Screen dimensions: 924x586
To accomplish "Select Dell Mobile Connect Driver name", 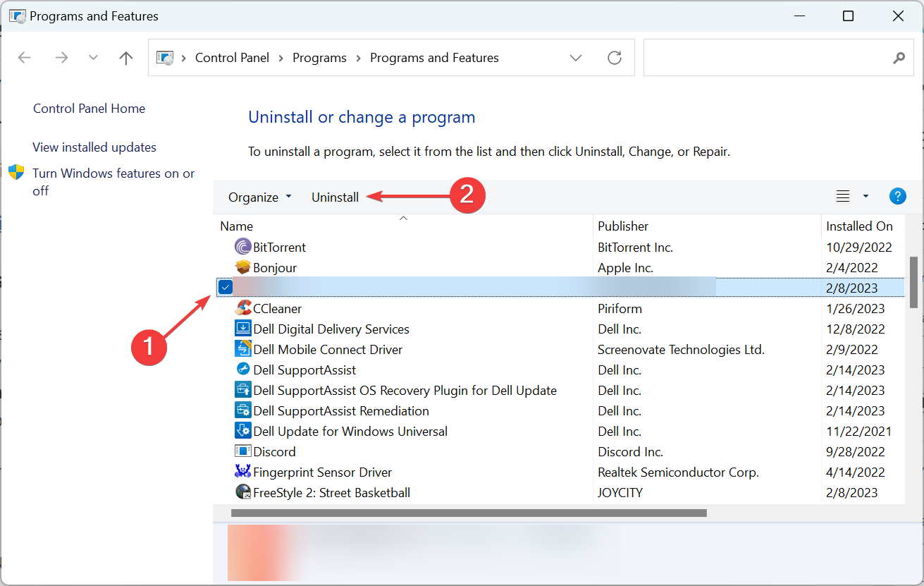I will click(x=328, y=350).
